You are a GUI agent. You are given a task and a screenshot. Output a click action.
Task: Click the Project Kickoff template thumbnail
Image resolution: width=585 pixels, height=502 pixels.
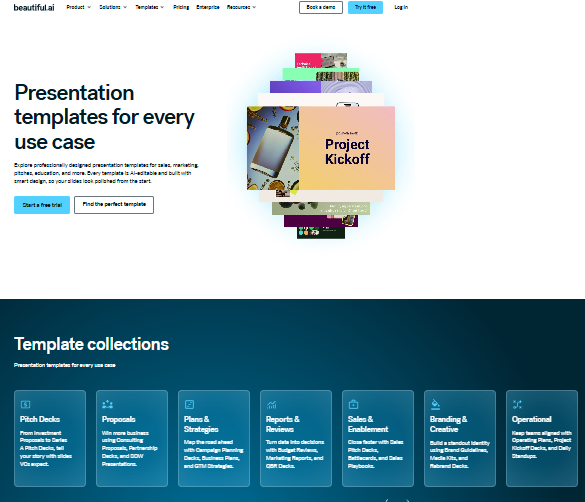point(321,148)
